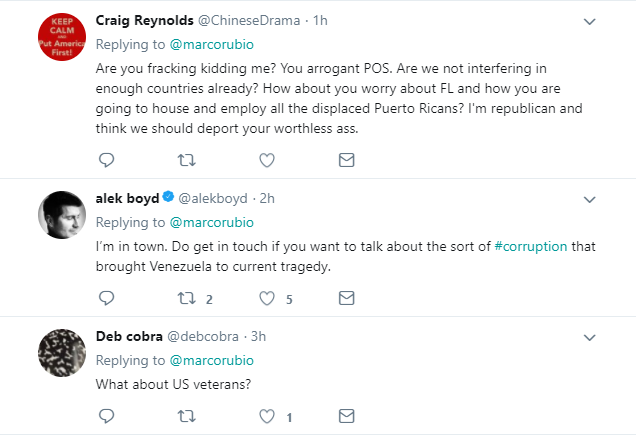Image resolution: width=636 pixels, height=435 pixels.
Task: Like alek boyd's tweet with 5 likes
Action: click(x=267, y=298)
